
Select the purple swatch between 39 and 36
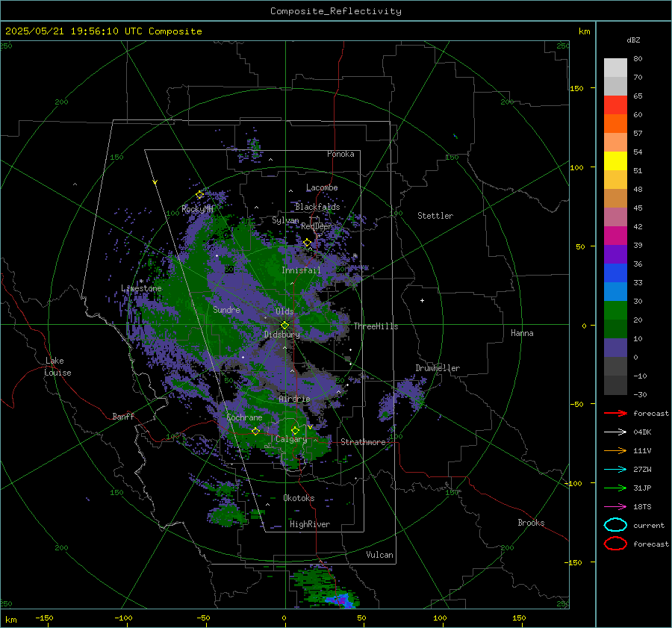coord(615,254)
